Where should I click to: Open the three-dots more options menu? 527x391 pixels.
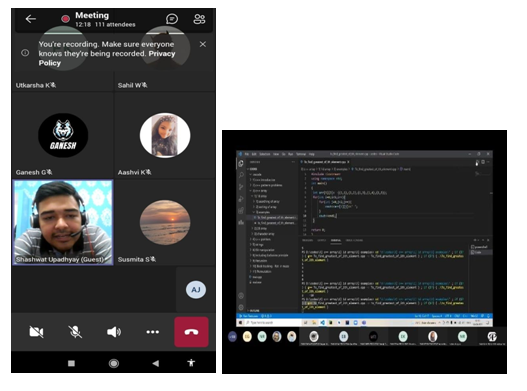153,332
